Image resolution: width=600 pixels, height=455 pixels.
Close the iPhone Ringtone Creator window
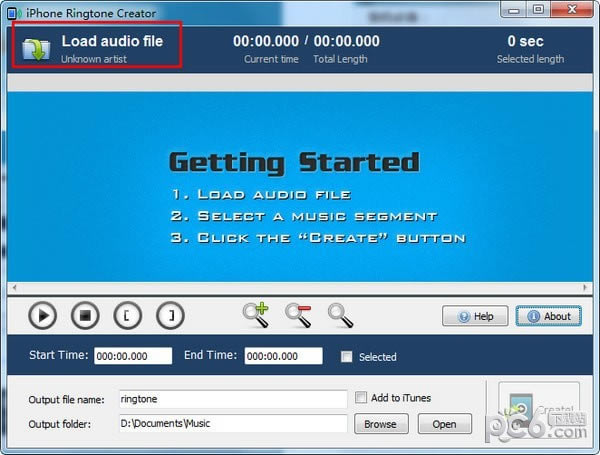[x=572, y=10]
